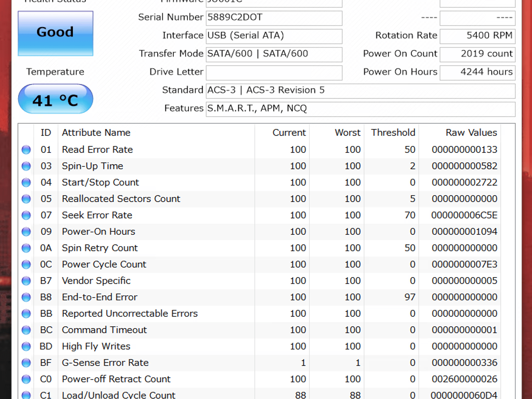Viewport: 532px width, 399px height.
Task: Click the Features field with S.M.A.R.T., APM, NCQ
Action: (360, 109)
